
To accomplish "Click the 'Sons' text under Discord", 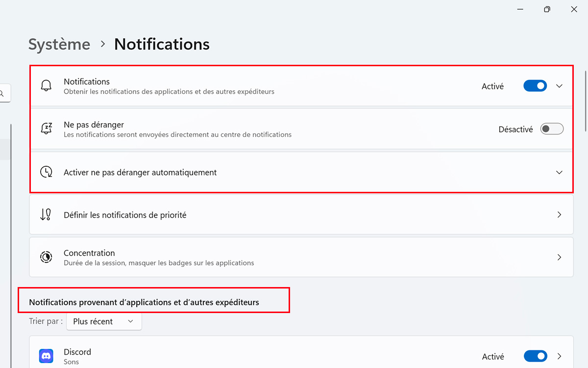I will pos(72,362).
